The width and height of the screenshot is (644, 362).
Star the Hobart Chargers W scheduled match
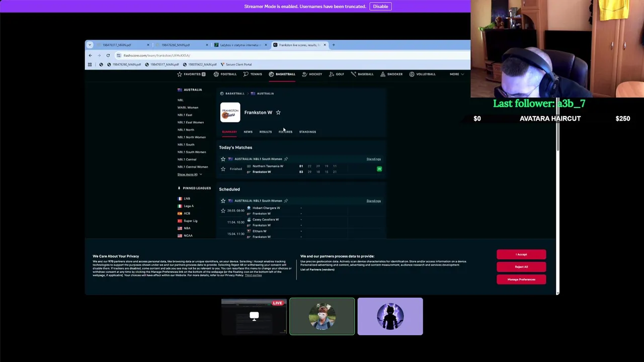[223, 211]
